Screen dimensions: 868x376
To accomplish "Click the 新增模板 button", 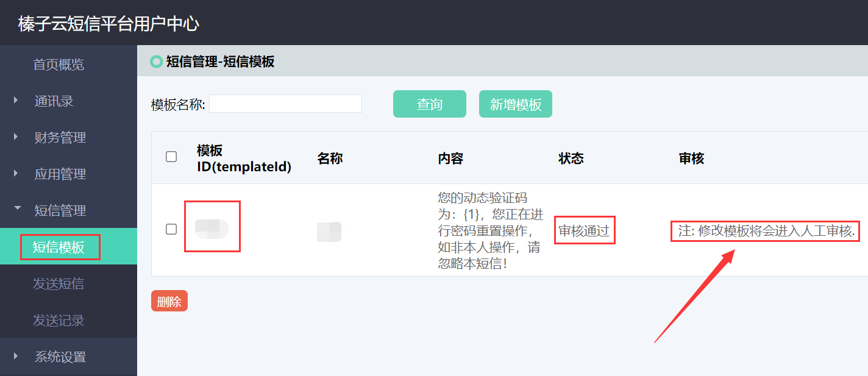I will click(x=515, y=104).
